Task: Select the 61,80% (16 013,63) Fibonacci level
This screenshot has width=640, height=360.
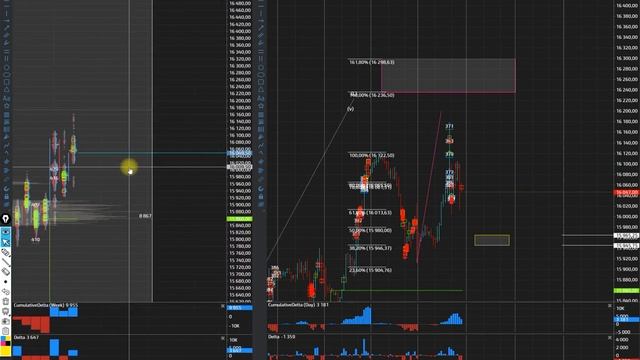Action: pos(370,213)
